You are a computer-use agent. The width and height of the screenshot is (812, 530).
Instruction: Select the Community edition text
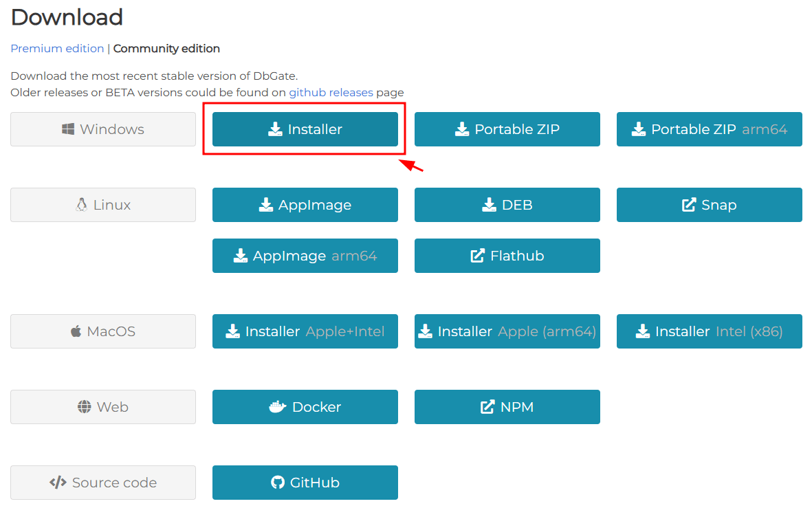pos(166,49)
